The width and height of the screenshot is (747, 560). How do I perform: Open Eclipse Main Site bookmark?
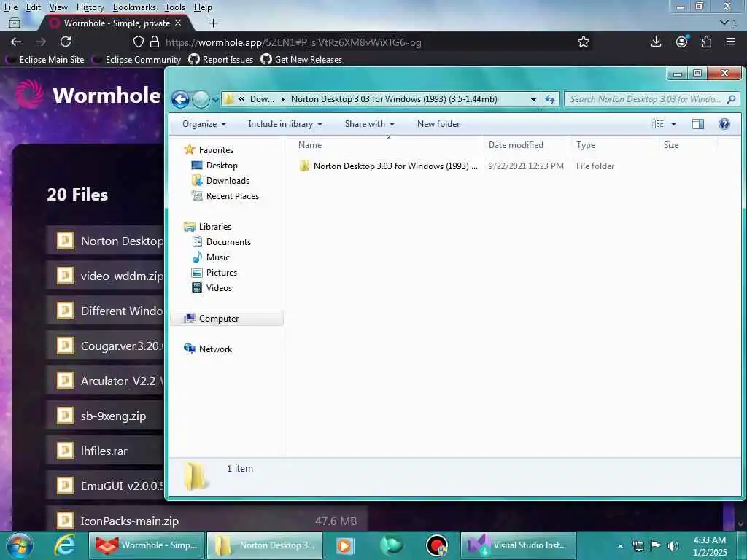tap(45, 60)
